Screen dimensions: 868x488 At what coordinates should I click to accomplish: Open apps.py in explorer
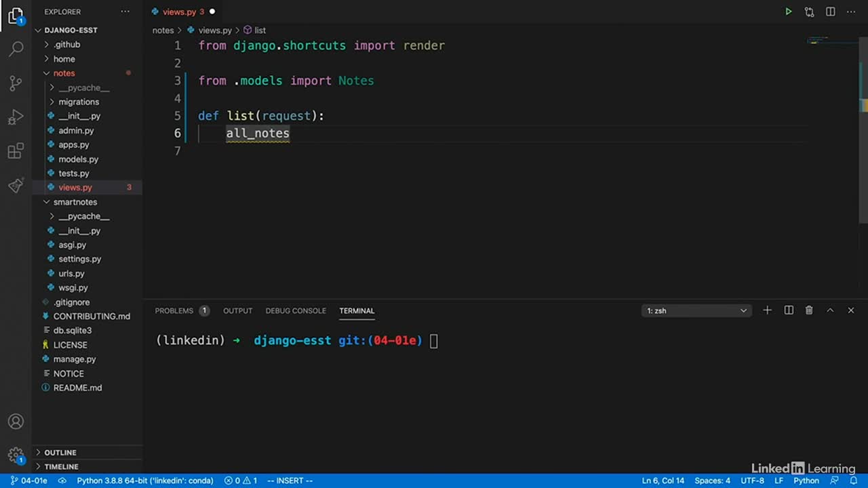coord(74,144)
